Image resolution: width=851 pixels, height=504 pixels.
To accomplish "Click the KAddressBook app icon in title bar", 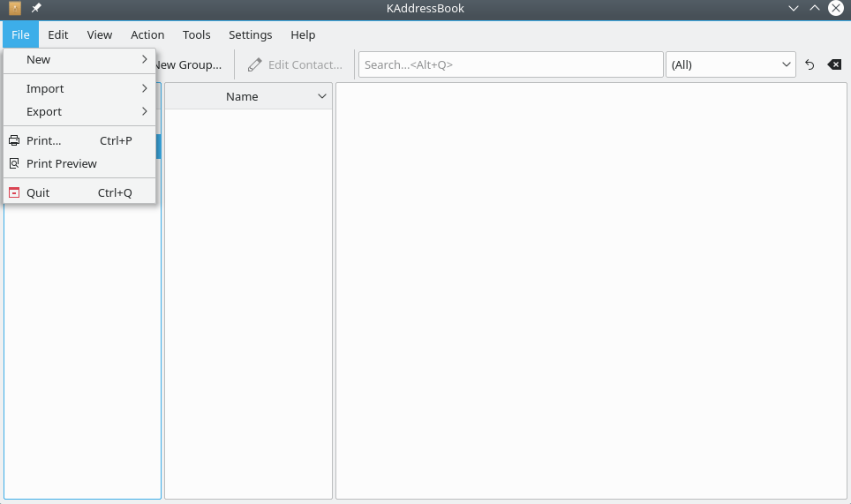I will (x=15, y=8).
